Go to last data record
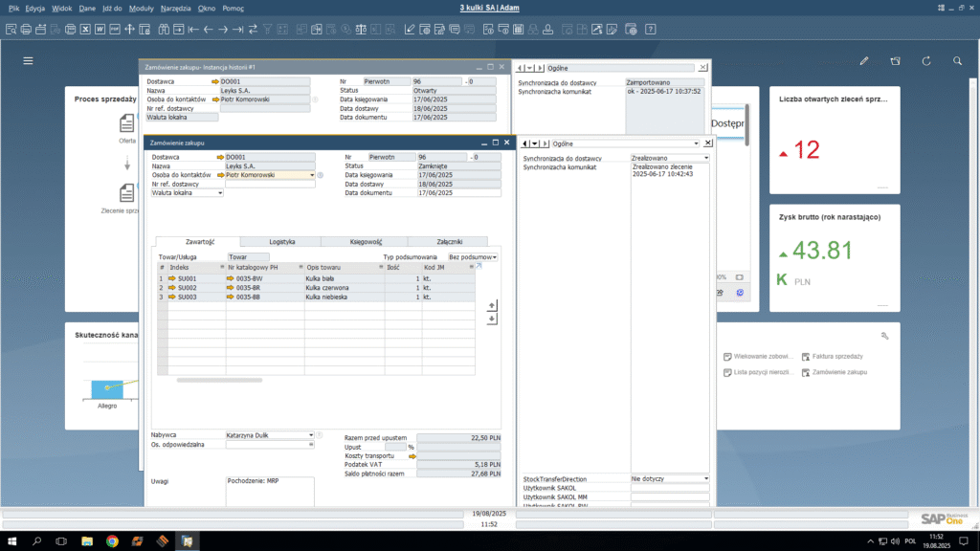Screen dimensions: 980x551 click(x=238, y=30)
